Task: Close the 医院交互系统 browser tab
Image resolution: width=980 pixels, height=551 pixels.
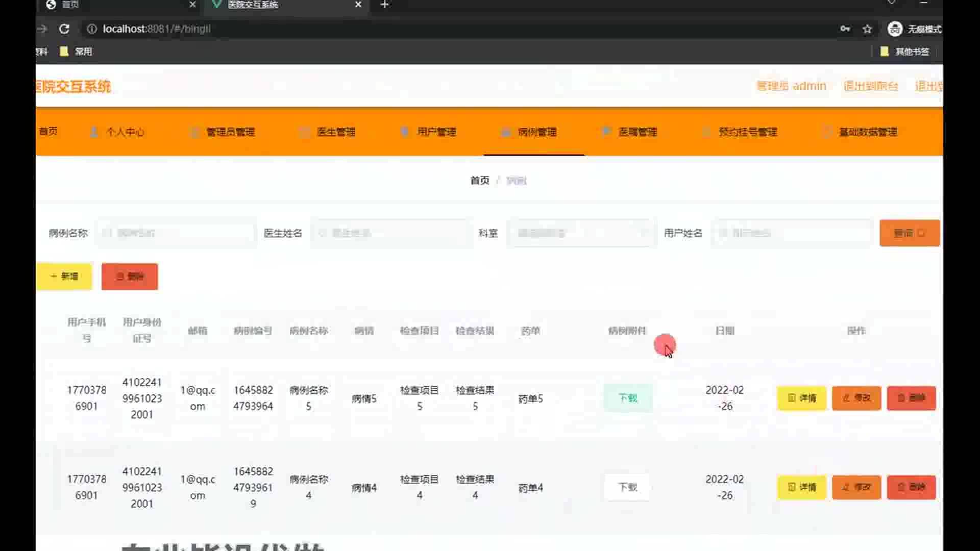Action: tap(358, 5)
